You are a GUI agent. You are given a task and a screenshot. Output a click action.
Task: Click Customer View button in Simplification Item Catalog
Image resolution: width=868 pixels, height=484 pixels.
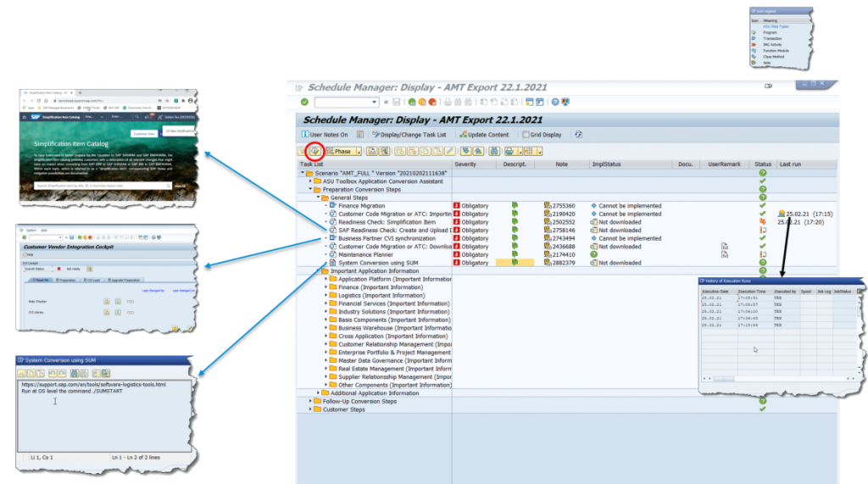144,133
